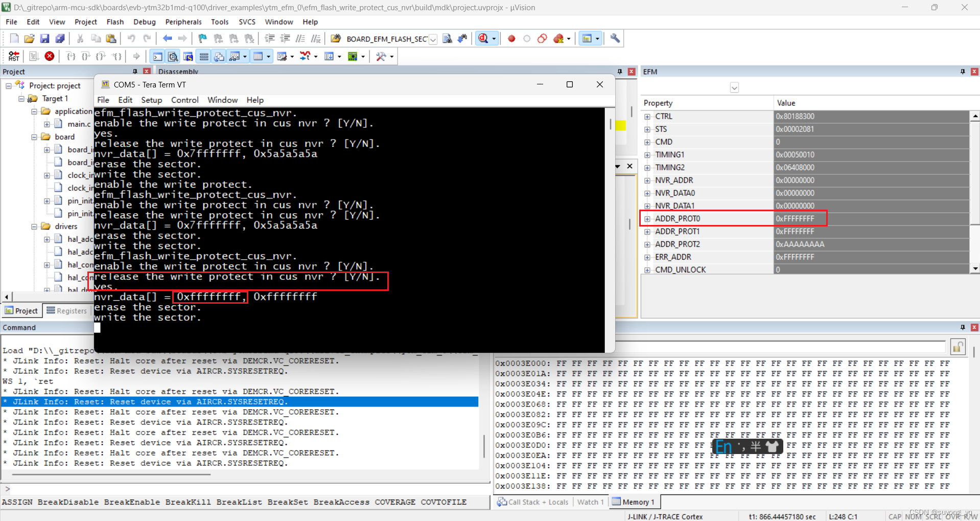This screenshot has width=980, height=521.
Task: Expand the CTRL register
Action: point(647,117)
